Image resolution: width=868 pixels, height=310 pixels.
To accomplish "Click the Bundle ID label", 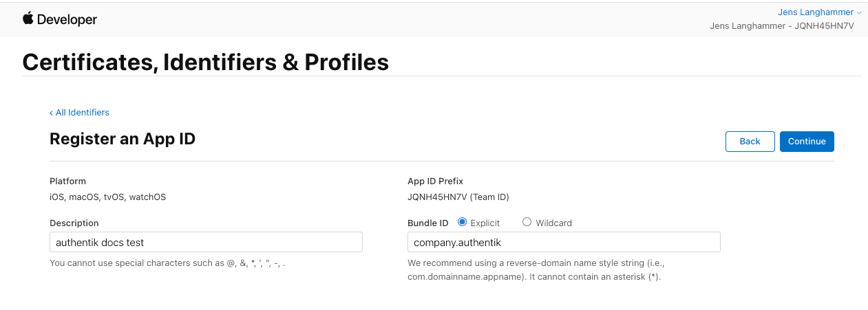I will (427, 223).
